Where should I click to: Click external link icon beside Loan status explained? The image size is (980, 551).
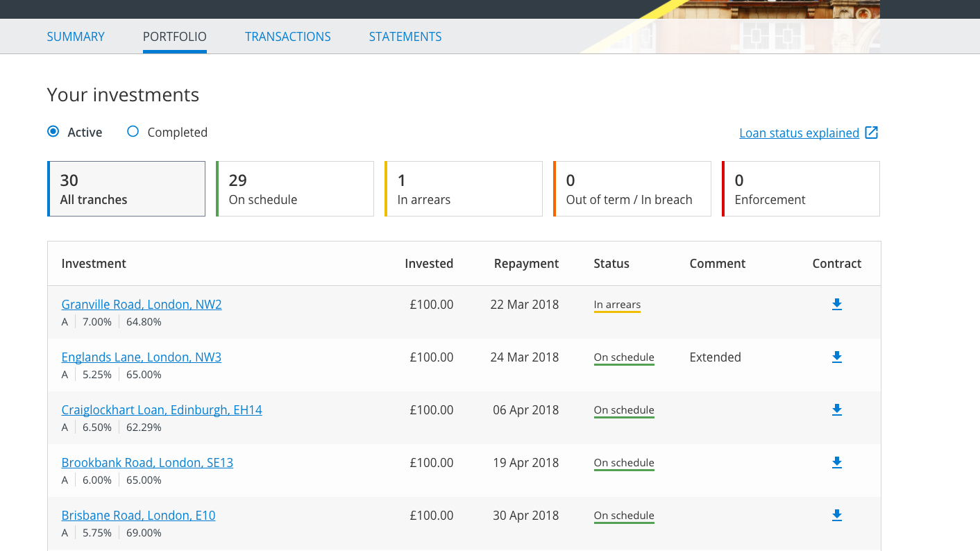pyautogui.click(x=871, y=133)
